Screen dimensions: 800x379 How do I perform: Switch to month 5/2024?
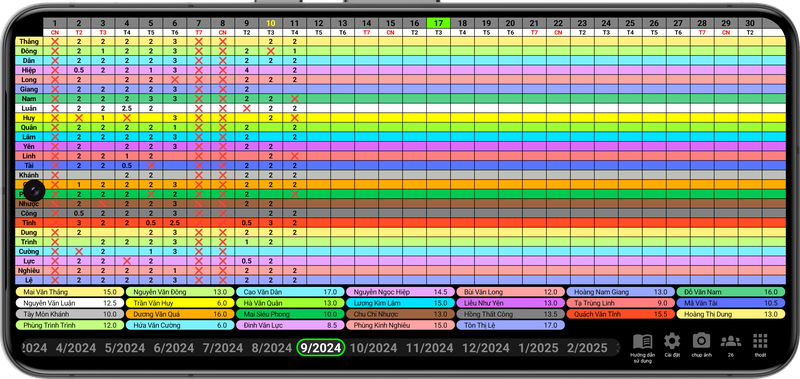pos(125,348)
